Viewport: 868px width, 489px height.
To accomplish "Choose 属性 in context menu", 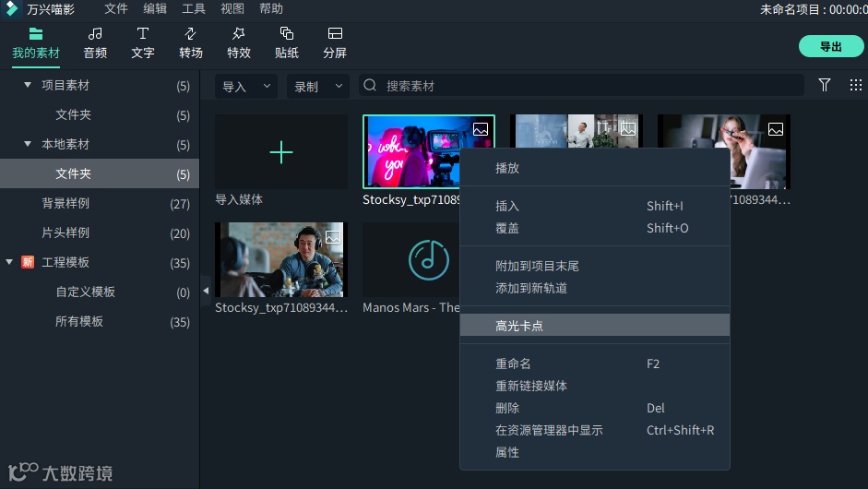I will tap(595, 452).
